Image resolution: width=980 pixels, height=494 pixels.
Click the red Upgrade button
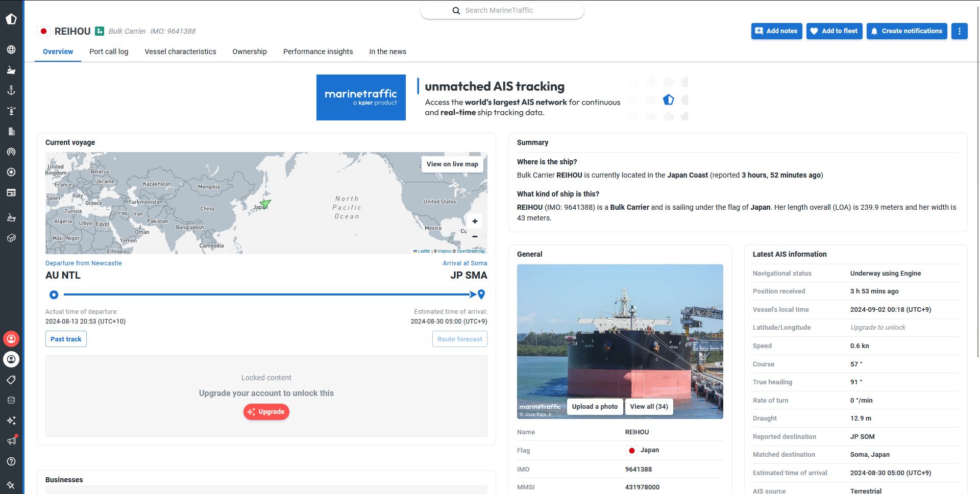(x=266, y=412)
